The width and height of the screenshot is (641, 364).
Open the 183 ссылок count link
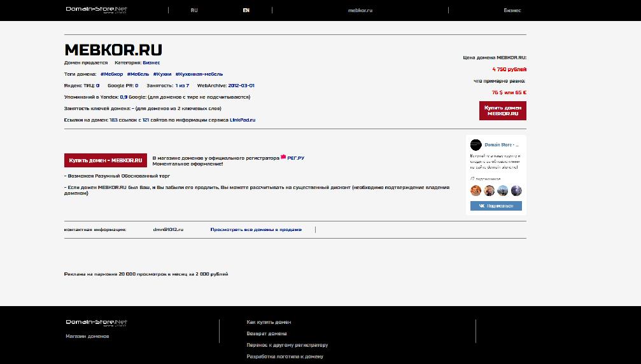pyautogui.click(x=113, y=120)
